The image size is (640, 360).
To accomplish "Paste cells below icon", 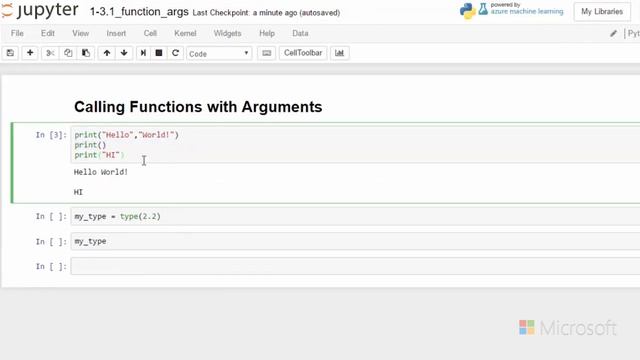I will tap(86, 53).
